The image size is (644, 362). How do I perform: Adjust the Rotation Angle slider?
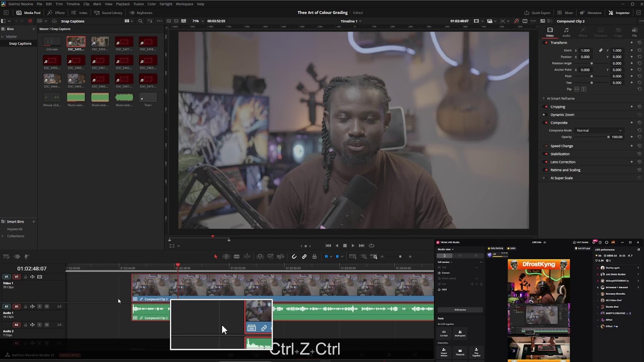[592, 63]
